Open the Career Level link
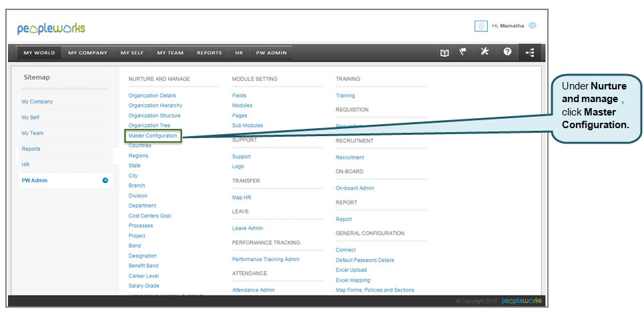The image size is (644, 311). click(x=143, y=276)
